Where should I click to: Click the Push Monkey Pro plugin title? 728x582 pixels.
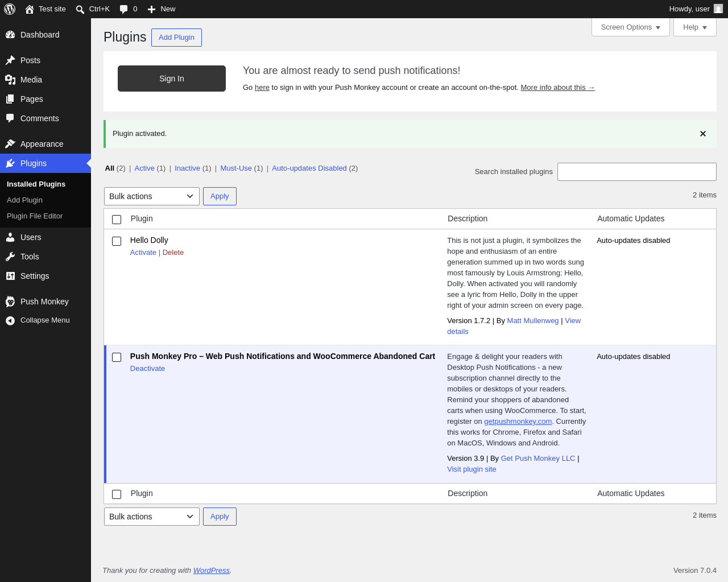tap(283, 357)
